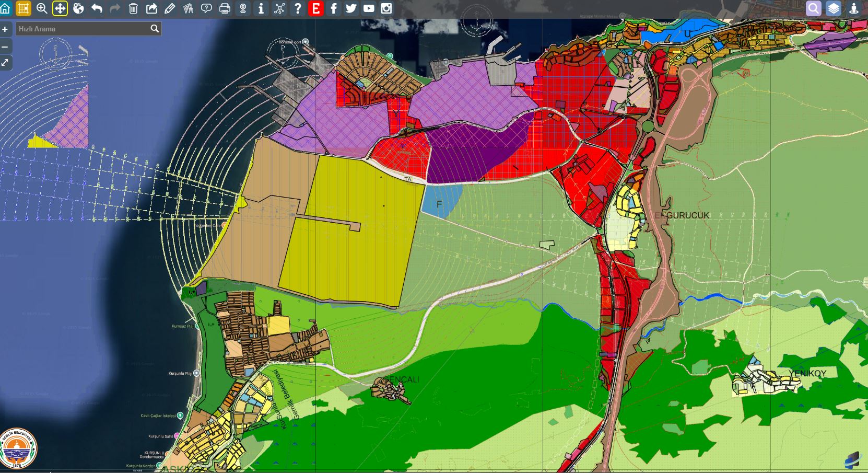
Task: Click the trash can delete icon
Action: 133,8
